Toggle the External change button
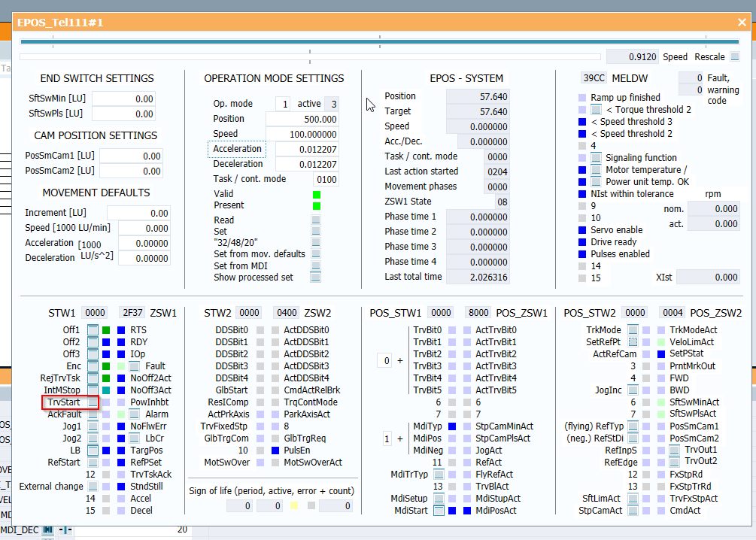Viewport: 756px width, 540px height. tap(93, 487)
